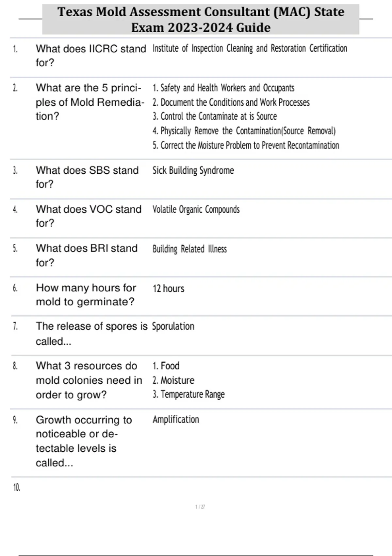Screen dimensions: 392x556
Task: Click the answer "Institute of Inspection Cleaning and Restoration Certification"
Action: click(x=250, y=49)
